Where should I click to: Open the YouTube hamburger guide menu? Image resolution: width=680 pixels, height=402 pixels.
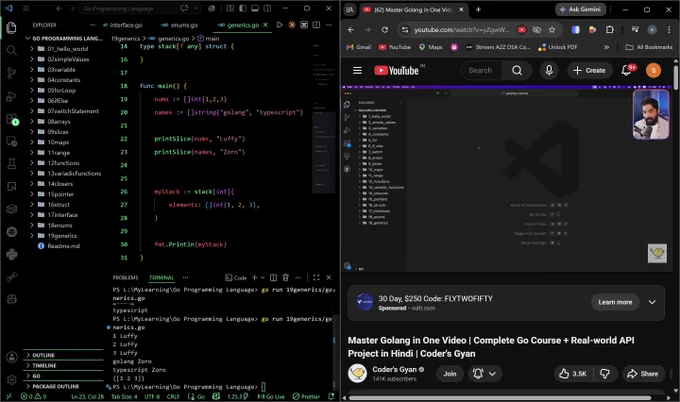357,70
